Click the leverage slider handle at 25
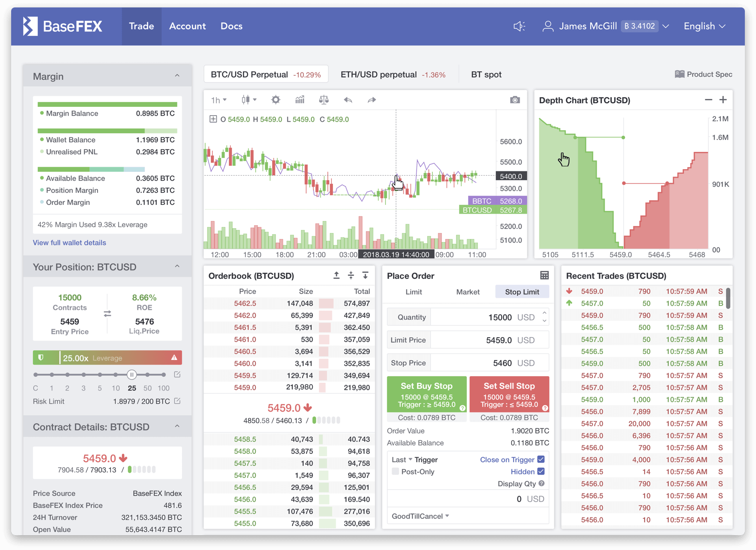 click(131, 374)
